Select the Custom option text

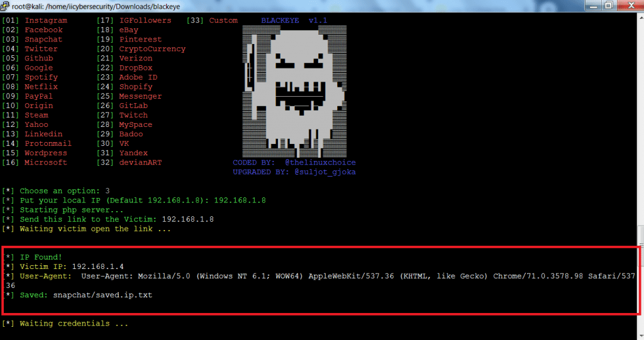click(x=223, y=20)
